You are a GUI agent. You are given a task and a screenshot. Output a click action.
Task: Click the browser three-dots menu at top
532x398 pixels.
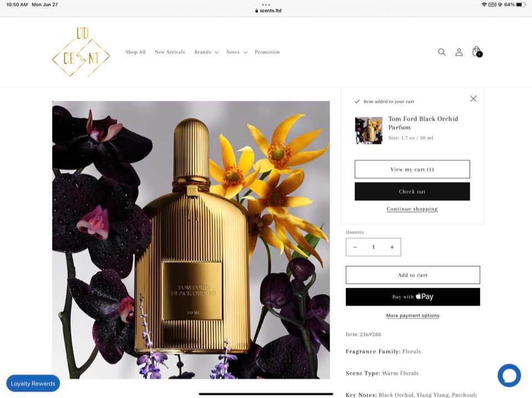click(x=266, y=5)
